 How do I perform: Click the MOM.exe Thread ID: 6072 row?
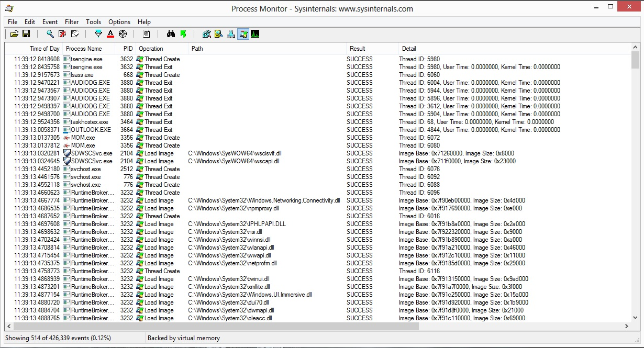point(318,138)
